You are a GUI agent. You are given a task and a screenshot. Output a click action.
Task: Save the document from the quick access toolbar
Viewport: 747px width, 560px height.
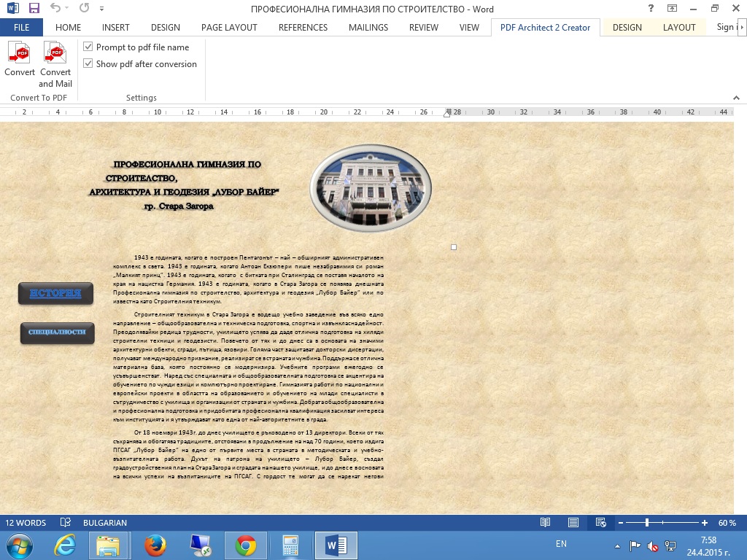34,9
